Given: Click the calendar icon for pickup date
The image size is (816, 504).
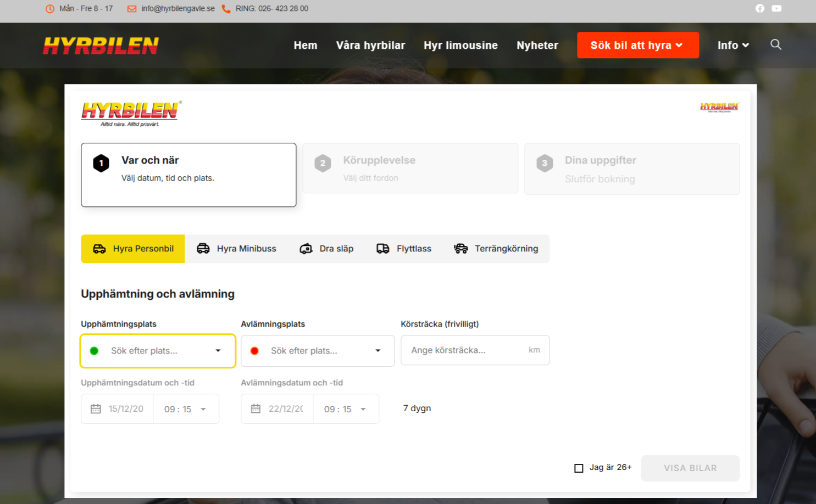Looking at the screenshot, I should (x=96, y=408).
